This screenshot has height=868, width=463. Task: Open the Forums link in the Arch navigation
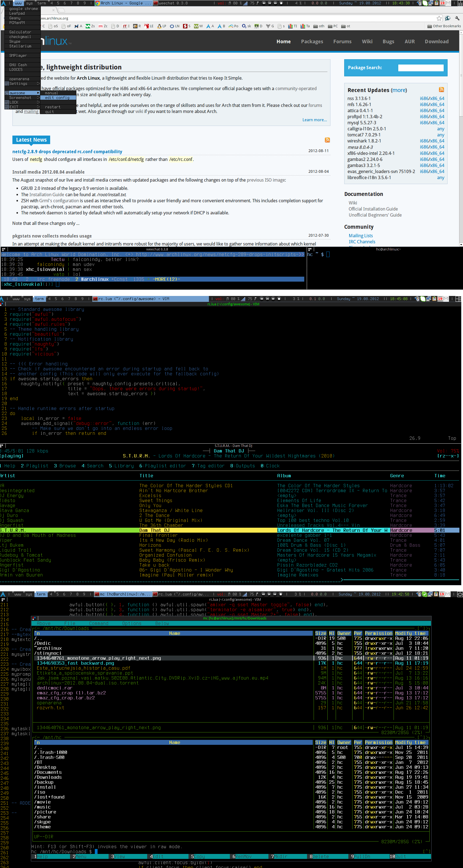tap(342, 41)
